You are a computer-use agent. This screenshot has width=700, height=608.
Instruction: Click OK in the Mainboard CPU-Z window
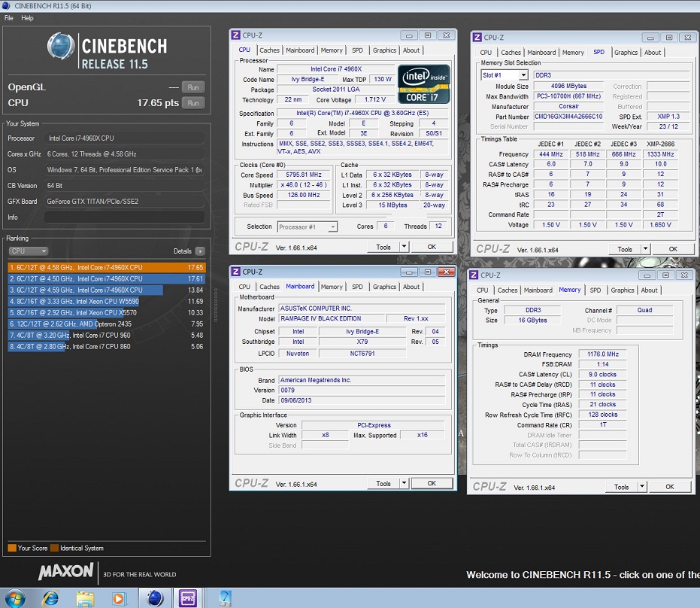point(432,483)
